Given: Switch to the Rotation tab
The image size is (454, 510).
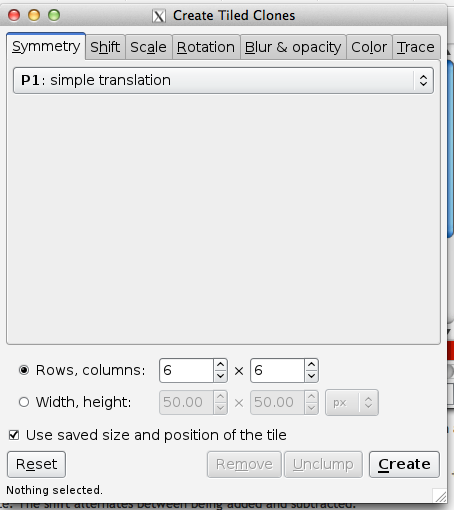Looking at the screenshot, I should coord(206,47).
